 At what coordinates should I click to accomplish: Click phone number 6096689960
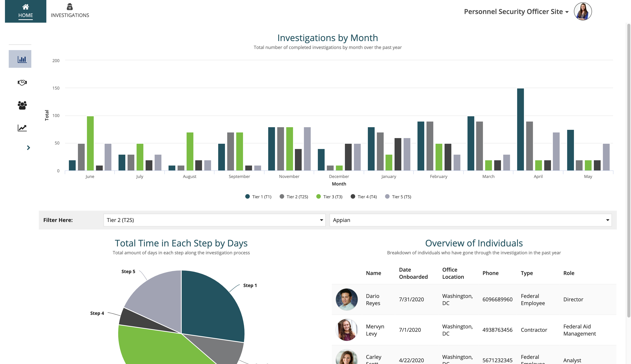pyautogui.click(x=497, y=299)
